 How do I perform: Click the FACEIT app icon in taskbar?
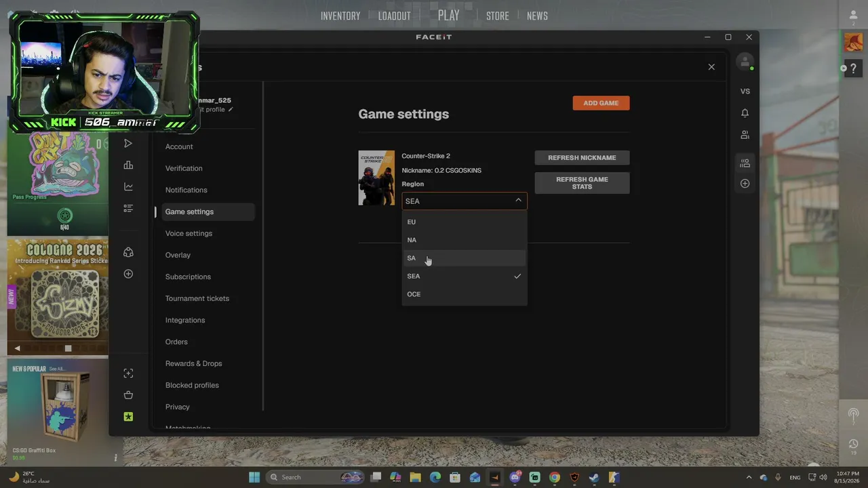(x=495, y=477)
